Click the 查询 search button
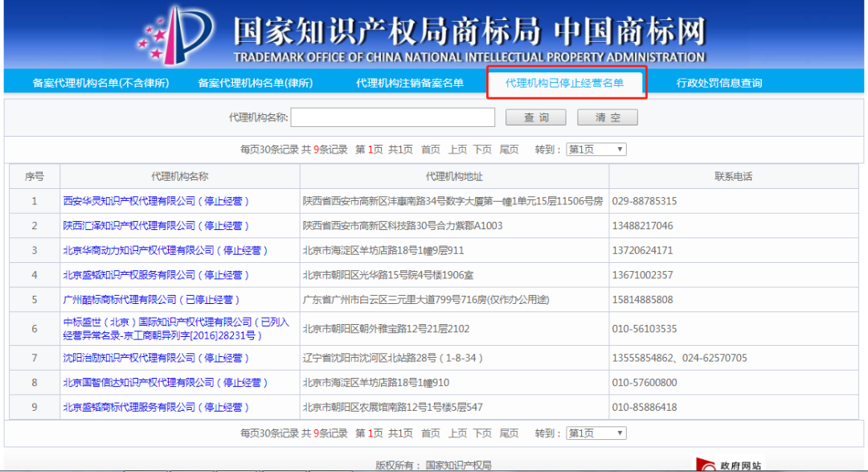 (536, 117)
